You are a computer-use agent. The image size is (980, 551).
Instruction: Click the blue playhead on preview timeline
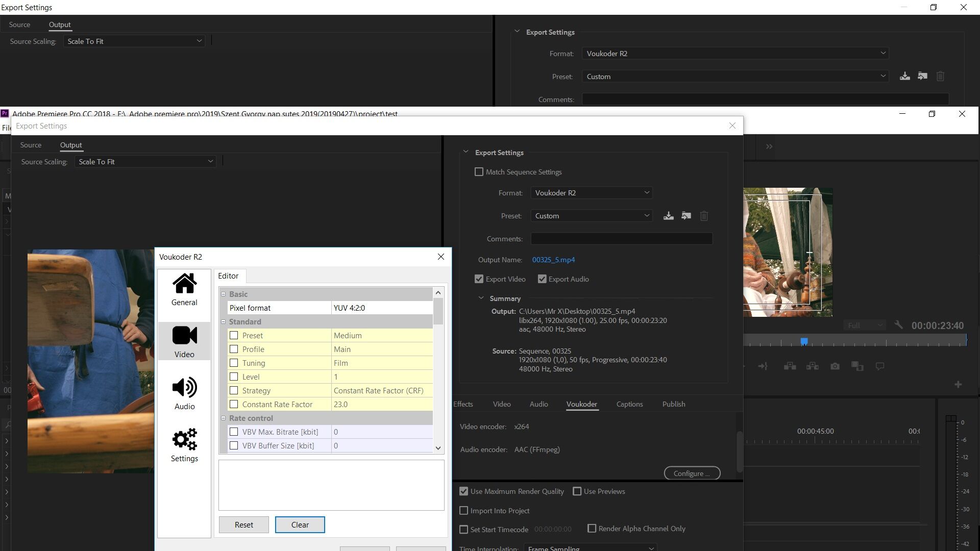click(x=804, y=341)
